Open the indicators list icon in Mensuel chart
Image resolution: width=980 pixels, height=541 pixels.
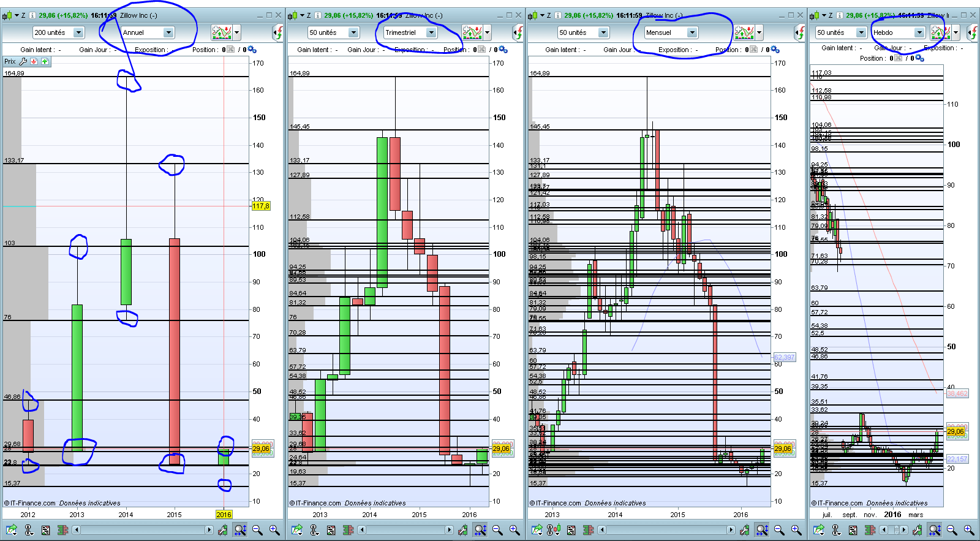tap(571, 530)
